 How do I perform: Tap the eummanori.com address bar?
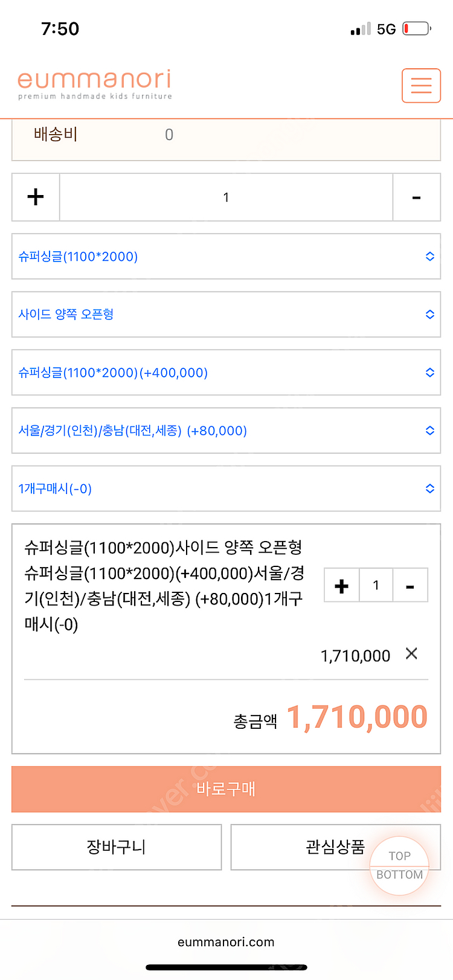226,942
